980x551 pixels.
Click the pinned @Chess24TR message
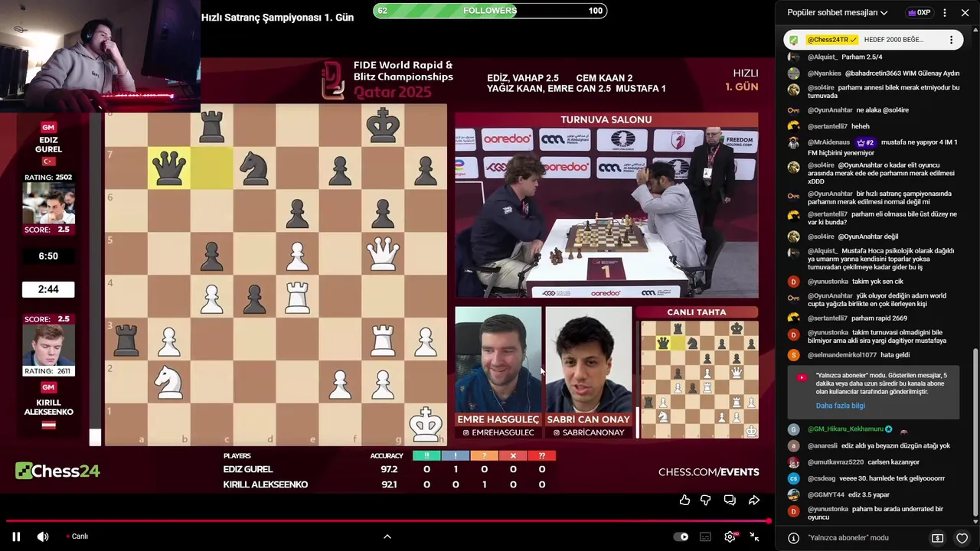(872, 40)
